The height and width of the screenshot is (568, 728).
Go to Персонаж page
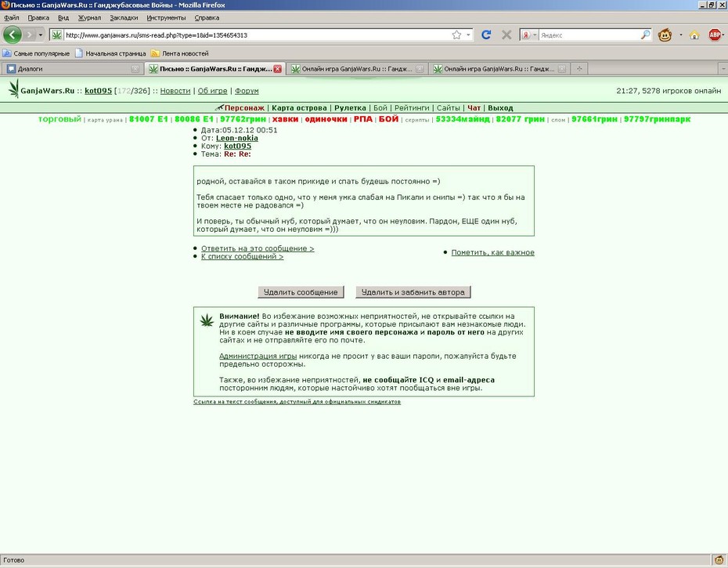244,108
